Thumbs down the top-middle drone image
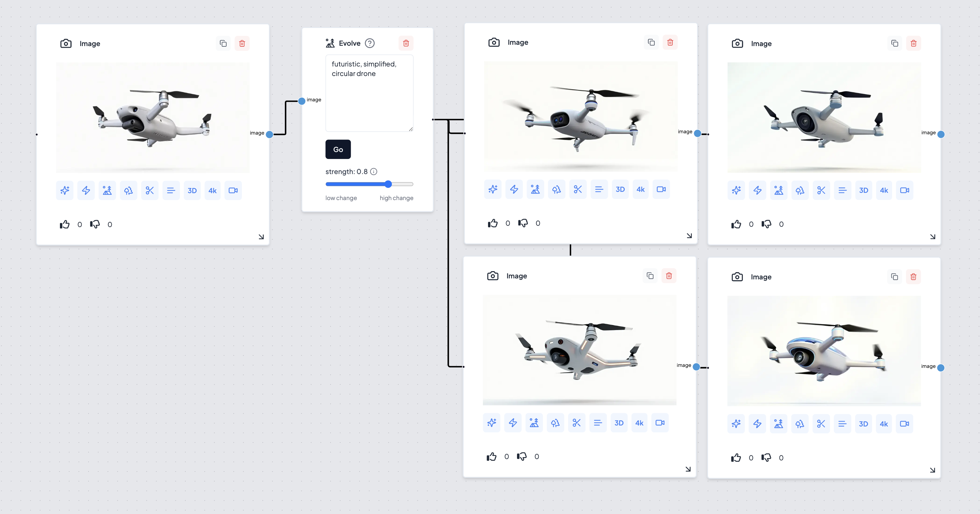Viewport: 980px width, 514px height. pyautogui.click(x=523, y=223)
